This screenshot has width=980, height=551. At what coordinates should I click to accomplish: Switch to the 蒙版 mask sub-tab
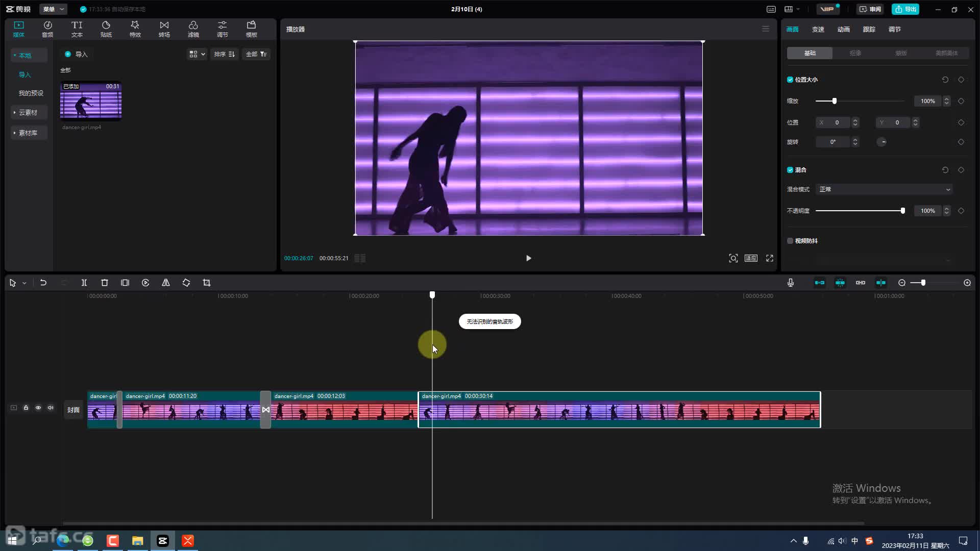click(x=901, y=53)
